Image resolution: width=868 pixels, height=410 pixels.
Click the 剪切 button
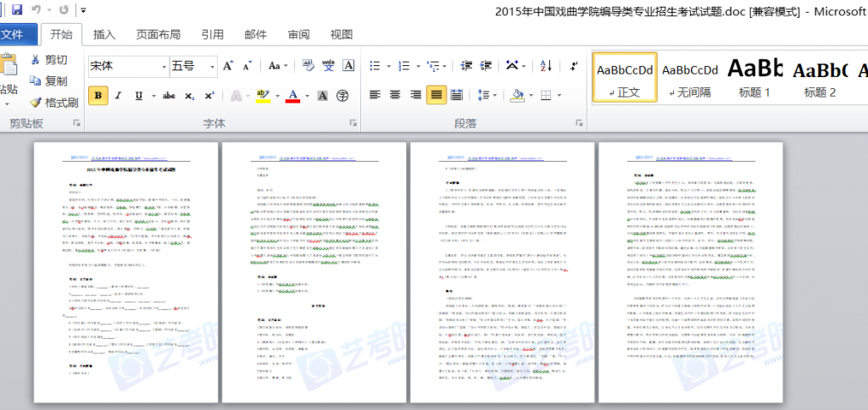click(48, 59)
